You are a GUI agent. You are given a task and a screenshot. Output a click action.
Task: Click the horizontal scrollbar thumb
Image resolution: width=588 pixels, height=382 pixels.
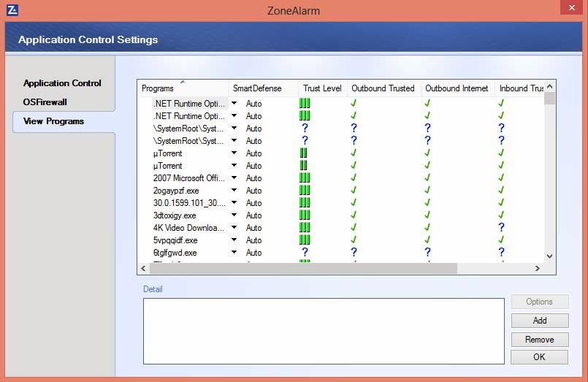[303, 268]
